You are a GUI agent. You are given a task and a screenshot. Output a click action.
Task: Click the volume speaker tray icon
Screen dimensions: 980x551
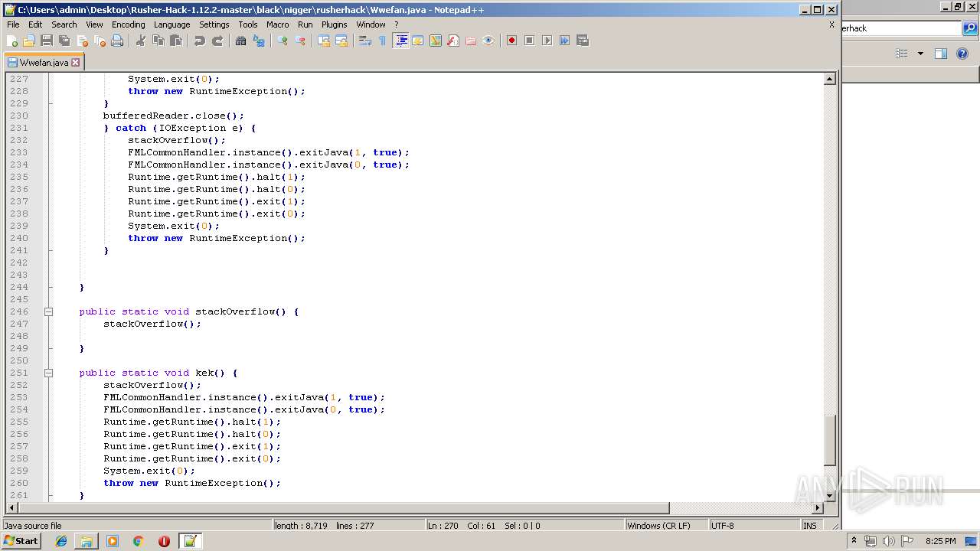(888, 541)
